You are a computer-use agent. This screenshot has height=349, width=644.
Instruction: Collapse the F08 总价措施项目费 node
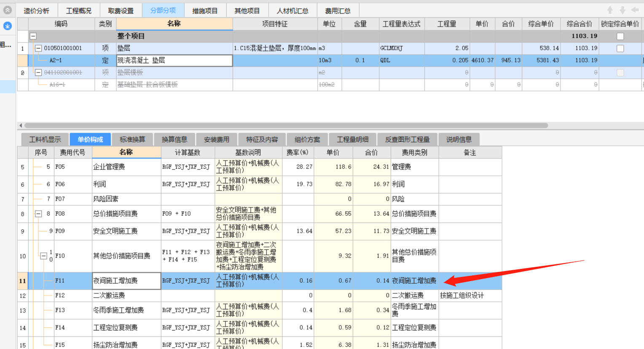tap(38, 214)
